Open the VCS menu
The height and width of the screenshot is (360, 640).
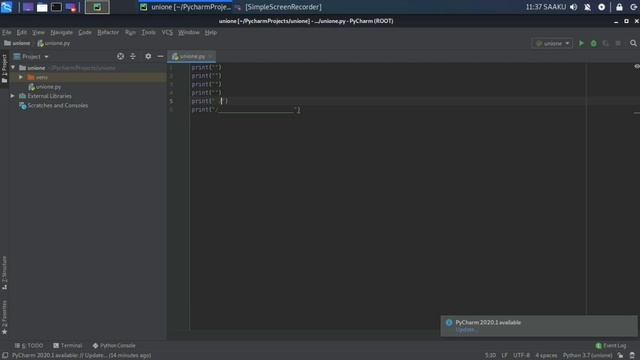click(x=167, y=32)
